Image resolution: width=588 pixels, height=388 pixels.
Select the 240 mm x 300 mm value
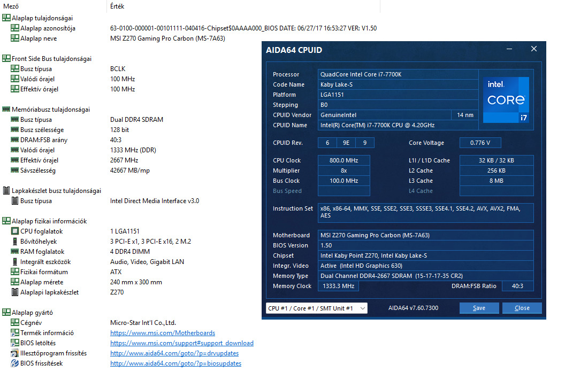pos(136,282)
